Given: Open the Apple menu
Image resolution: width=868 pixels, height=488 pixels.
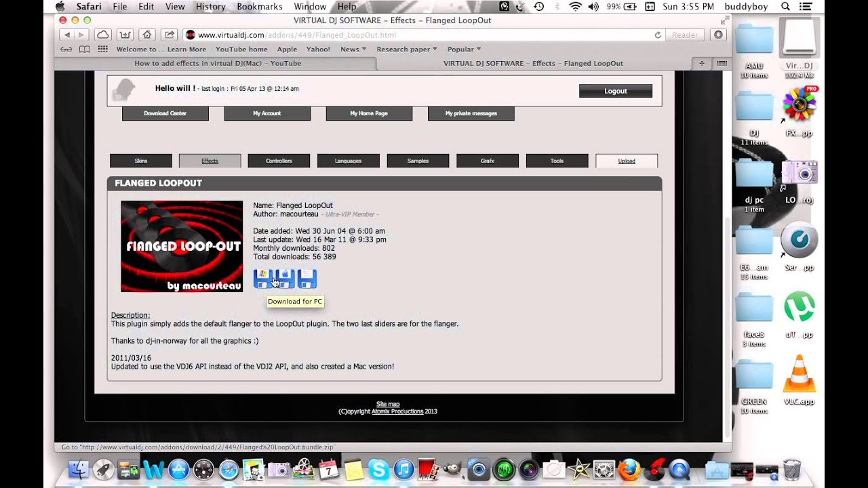Looking at the screenshot, I should click(x=60, y=6).
